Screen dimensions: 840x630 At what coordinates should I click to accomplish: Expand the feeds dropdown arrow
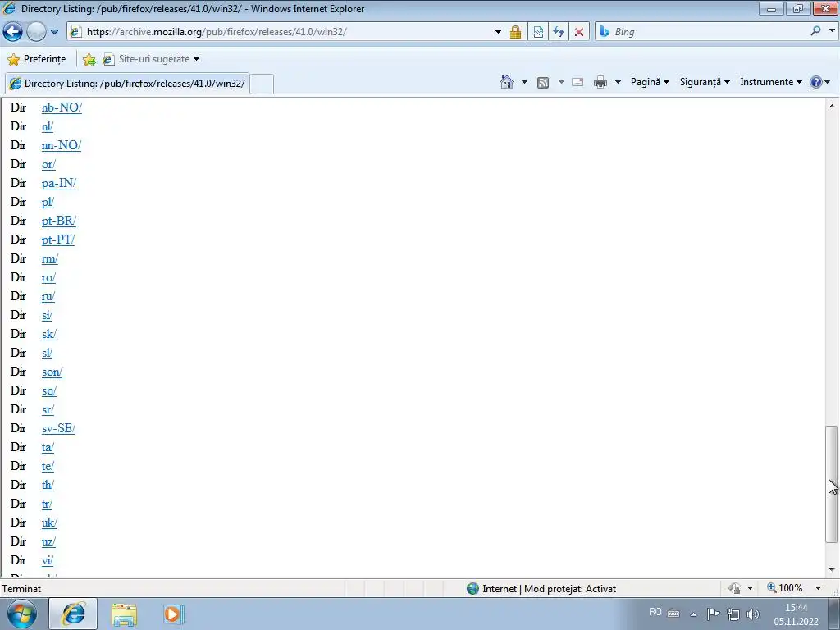pyautogui.click(x=561, y=82)
